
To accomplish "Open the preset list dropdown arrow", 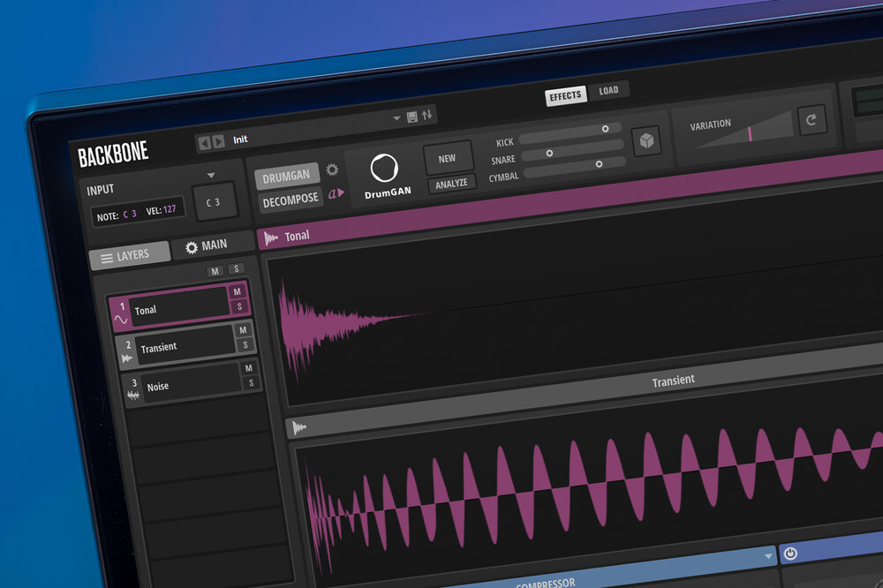I will tap(396, 118).
